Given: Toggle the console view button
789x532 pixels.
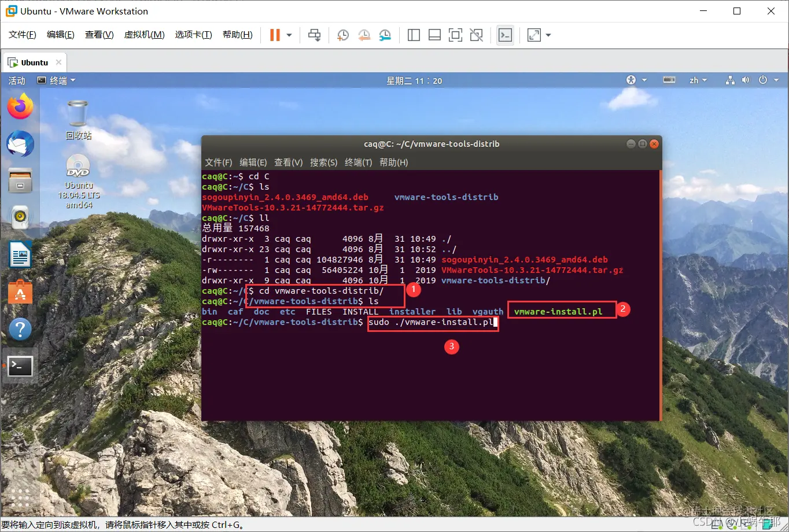Looking at the screenshot, I should [505, 35].
